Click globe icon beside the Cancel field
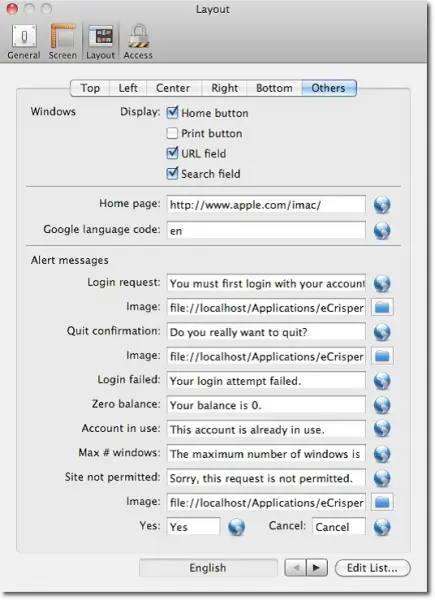Screen dimensions: 435x600 tap(382, 527)
